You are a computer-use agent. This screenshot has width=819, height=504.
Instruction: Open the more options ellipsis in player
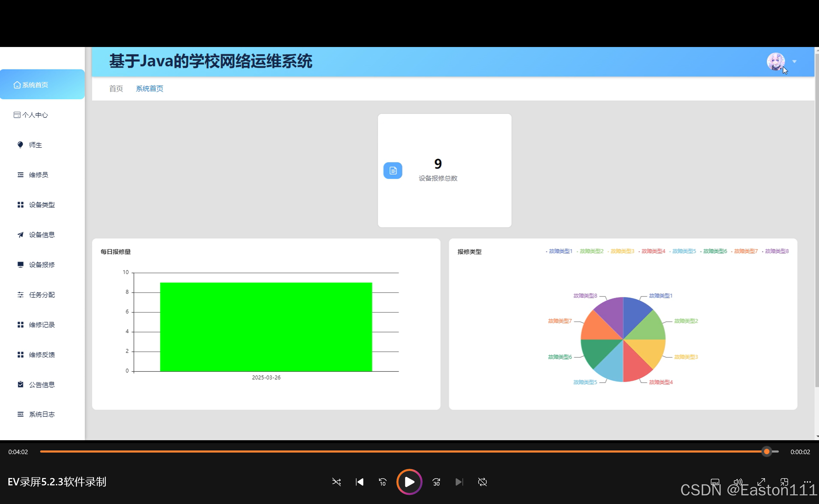click(x=807, y=482)
